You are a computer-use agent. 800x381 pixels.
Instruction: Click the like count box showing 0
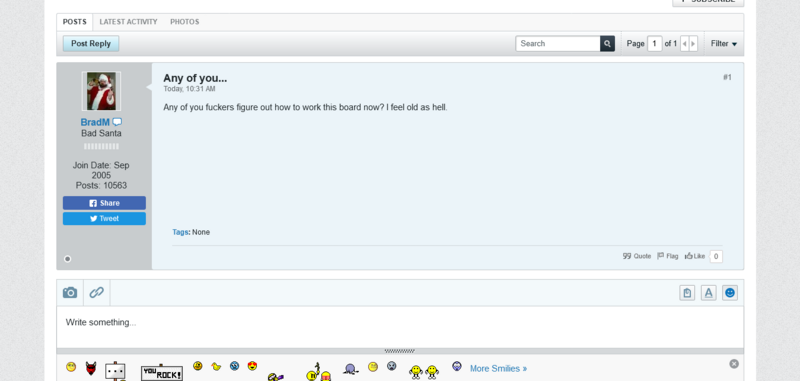click(716, 257)
